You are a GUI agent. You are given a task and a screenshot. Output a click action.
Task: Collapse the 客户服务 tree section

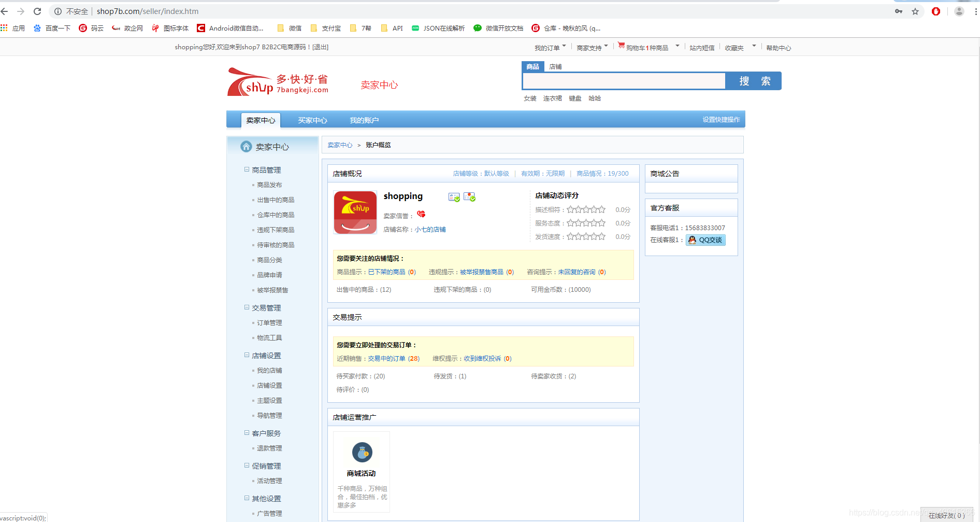pyautogui.click(x=247, y=433)
